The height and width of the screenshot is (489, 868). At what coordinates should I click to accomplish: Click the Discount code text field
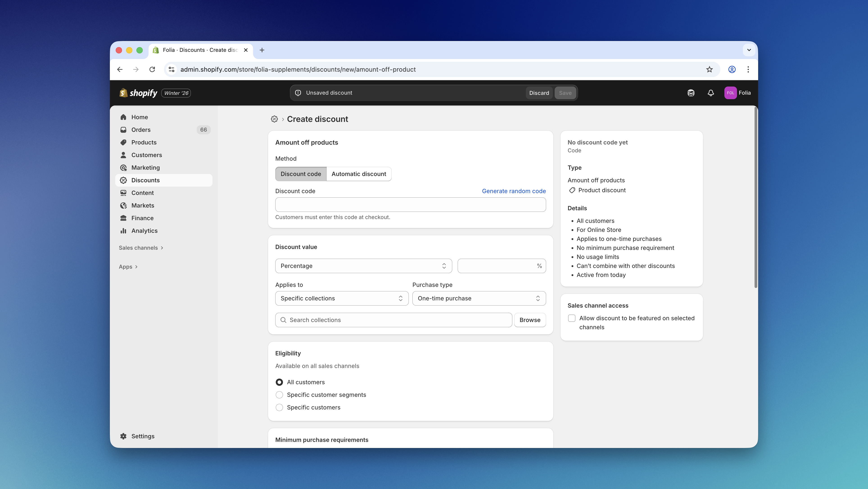[410, 205]
